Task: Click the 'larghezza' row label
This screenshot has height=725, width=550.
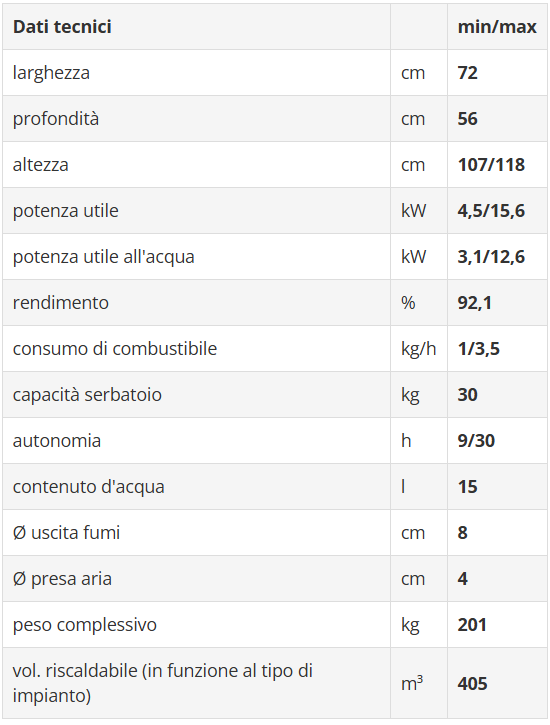Action: [51, 73]
